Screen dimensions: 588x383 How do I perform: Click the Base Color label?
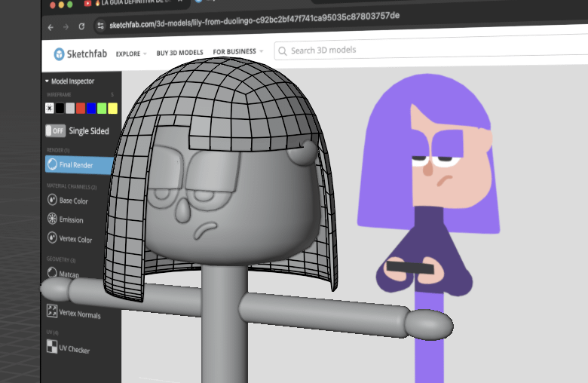click(74, 201)
